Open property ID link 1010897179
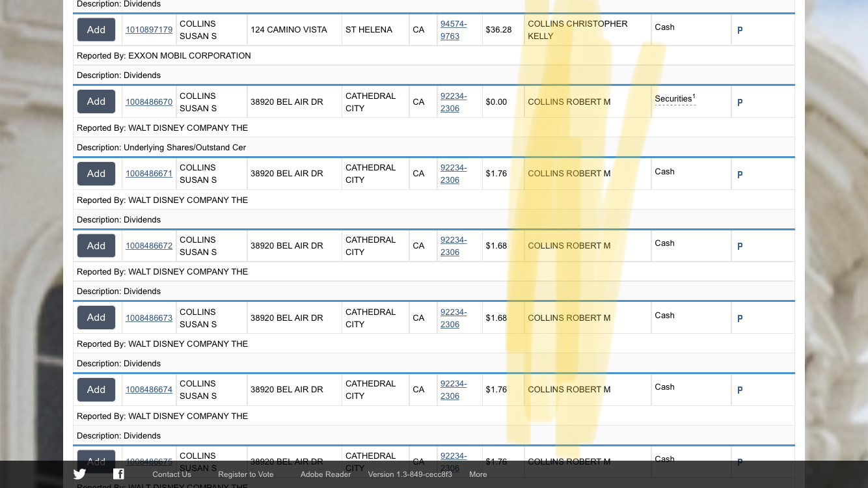Image resolution: width=868 pixels, height=488 pixels. pos(149,30)
